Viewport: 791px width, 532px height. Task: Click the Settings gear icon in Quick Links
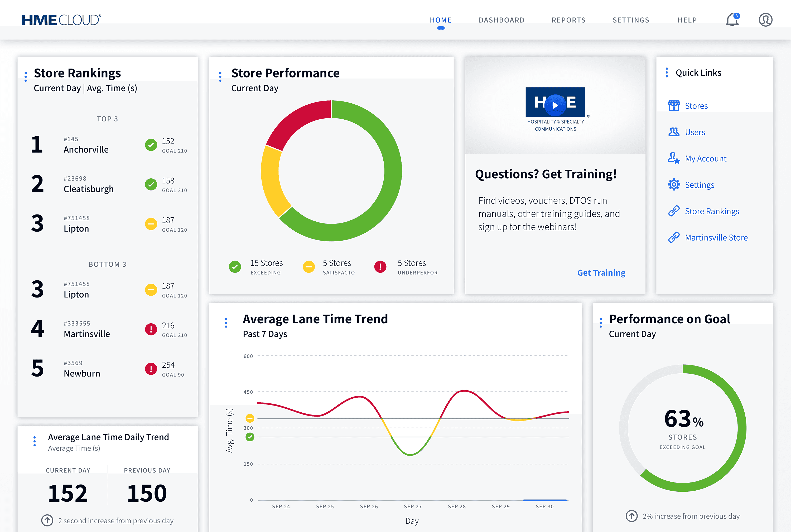[674, 184]
